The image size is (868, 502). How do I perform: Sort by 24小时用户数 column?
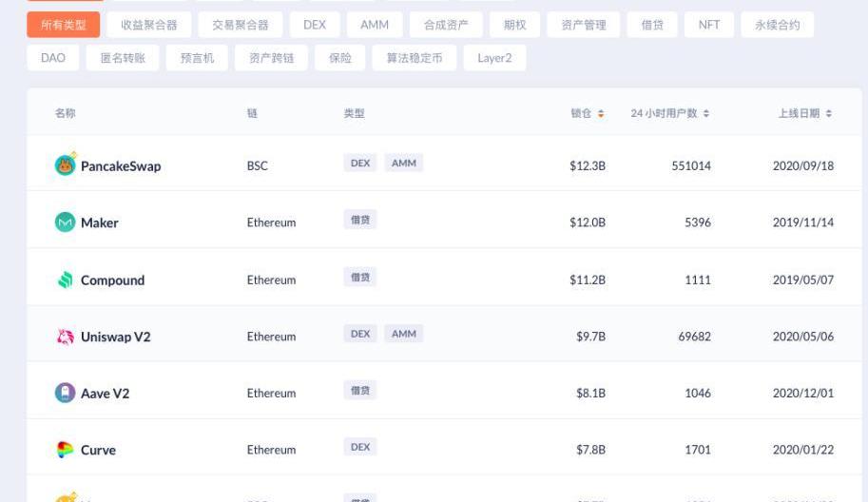coord(670,113)
